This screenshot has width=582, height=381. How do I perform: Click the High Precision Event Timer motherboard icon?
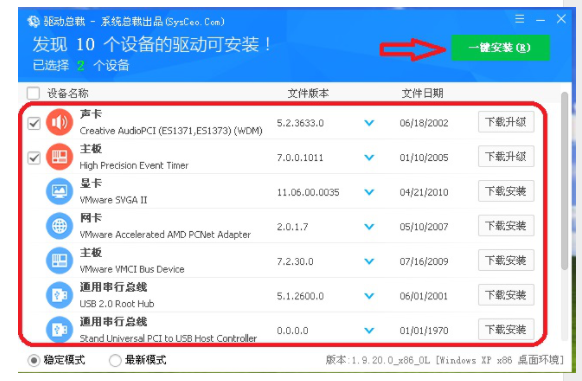point(59,157)
